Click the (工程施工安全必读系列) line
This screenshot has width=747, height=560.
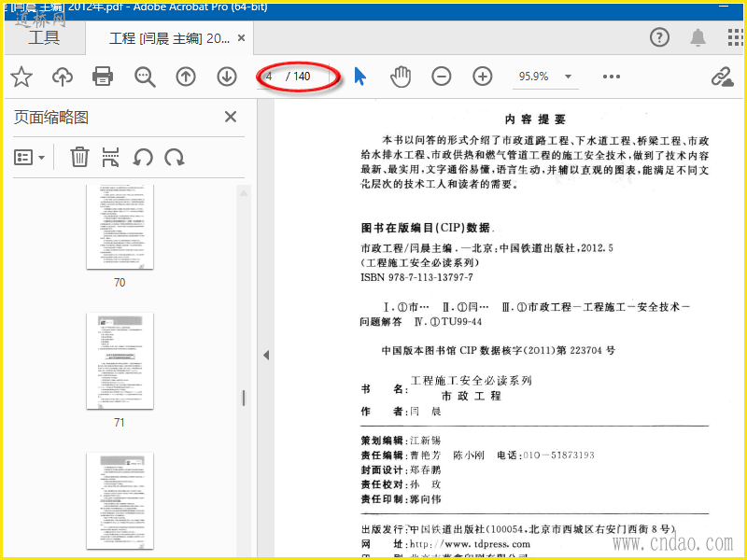point(419,263)
